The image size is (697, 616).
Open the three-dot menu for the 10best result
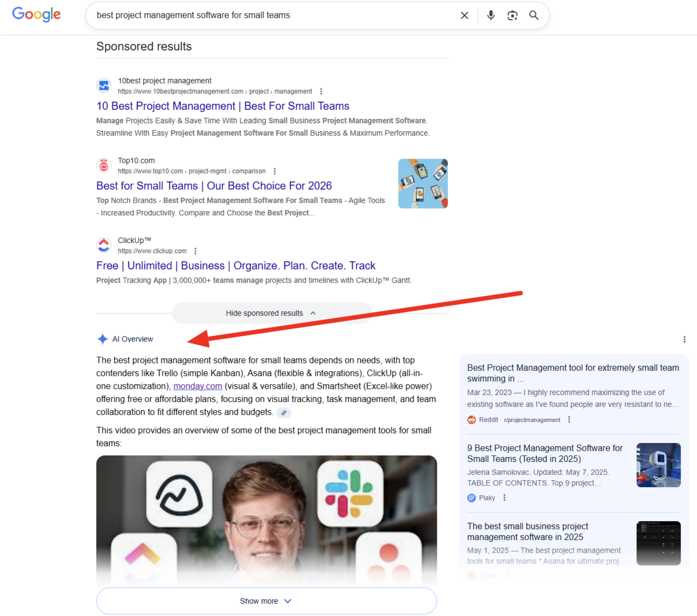[x=321, y=91]
